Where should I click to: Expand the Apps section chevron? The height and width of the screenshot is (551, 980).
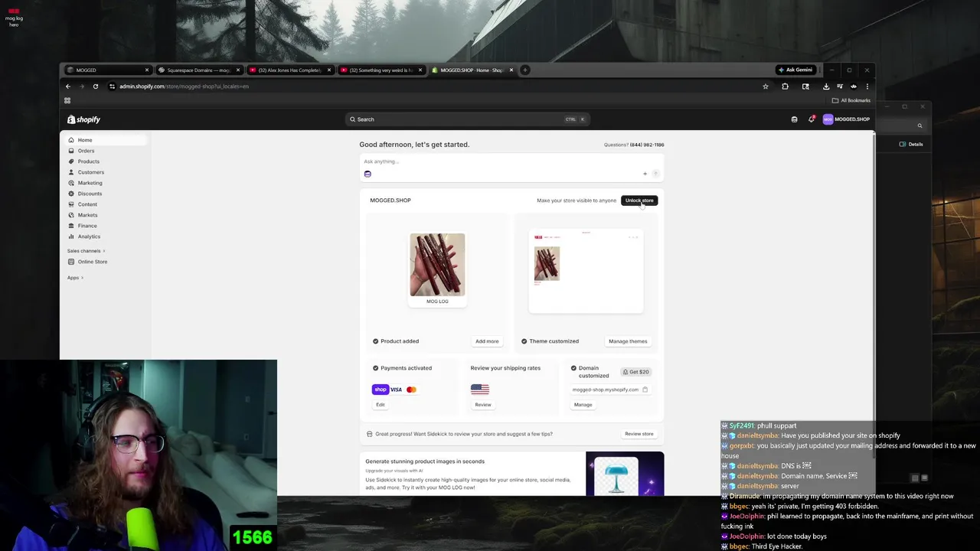pos(82,278)
